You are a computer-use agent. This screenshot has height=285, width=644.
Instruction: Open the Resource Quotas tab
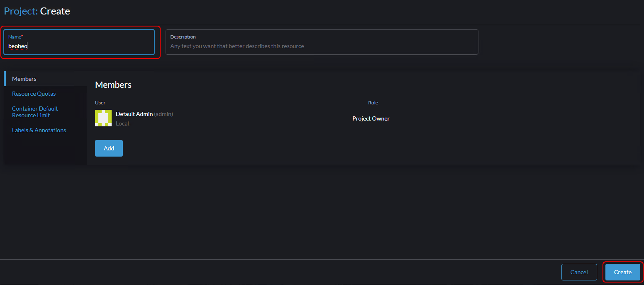pyautogui.click(x=34, y=94)
